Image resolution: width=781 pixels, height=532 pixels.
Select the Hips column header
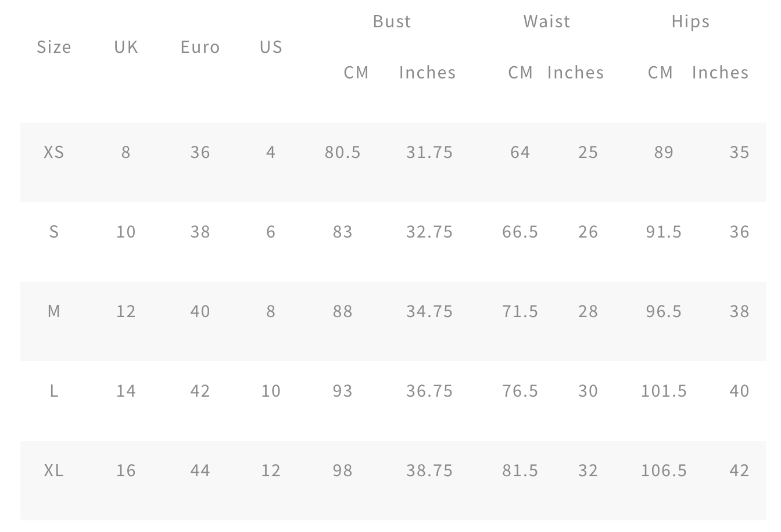point(690,22)
